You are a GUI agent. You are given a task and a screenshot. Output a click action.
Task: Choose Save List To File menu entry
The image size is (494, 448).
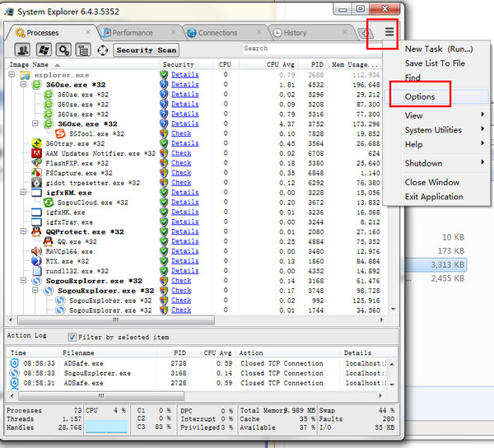[435, 63]
